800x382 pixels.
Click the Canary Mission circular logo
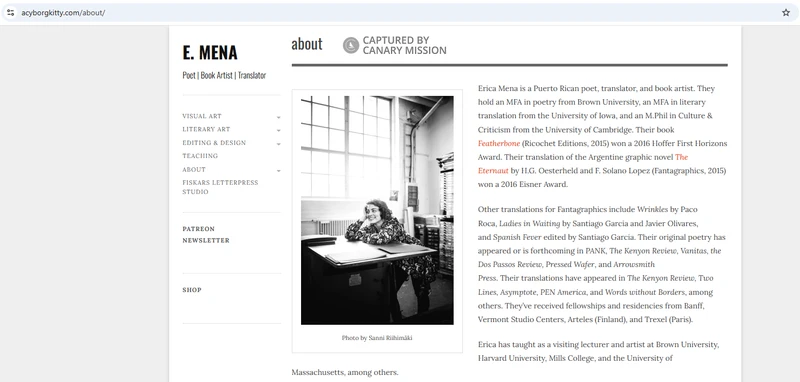pos(351,45)
